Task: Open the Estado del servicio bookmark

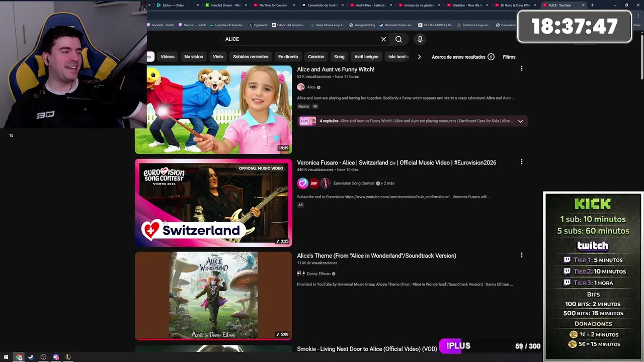Action: [288, 25]
